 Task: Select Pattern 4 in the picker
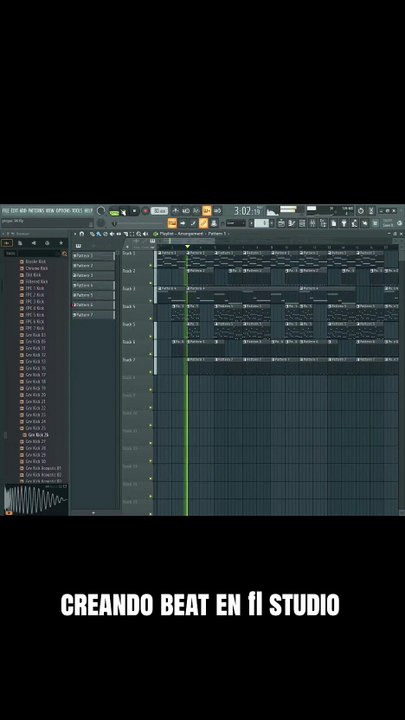coord(94,285)
